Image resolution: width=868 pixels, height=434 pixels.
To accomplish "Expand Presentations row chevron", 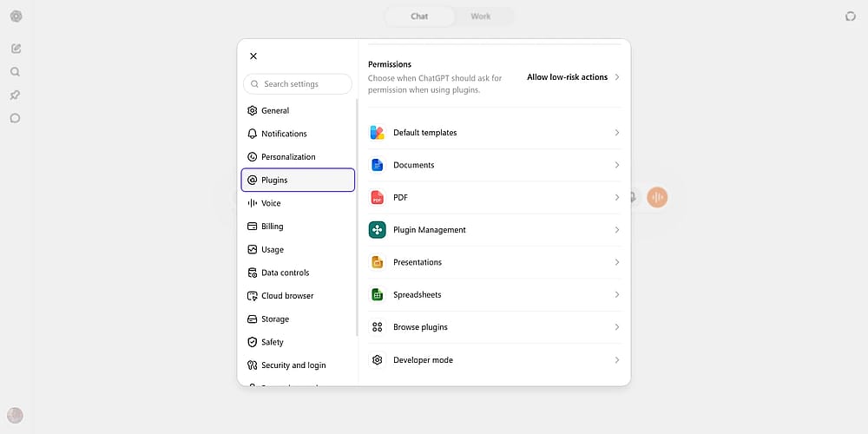I will point(616,262).
